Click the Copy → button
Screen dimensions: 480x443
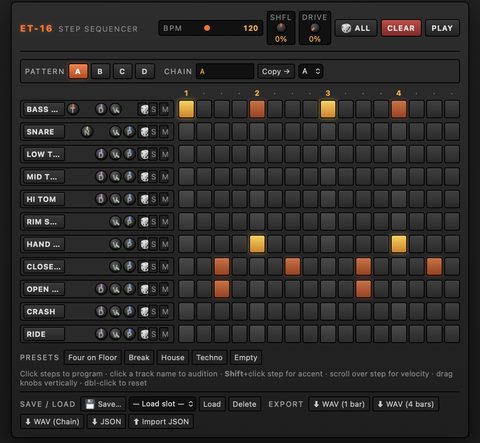pyautogui.click(x=276, y=71)
